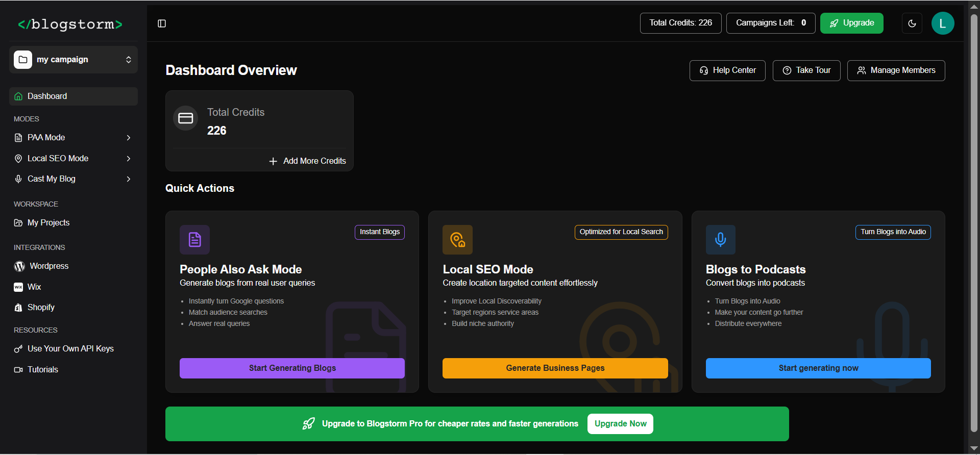Screen dimensions: 980x455
Task: Open the my campaign selector dropdown
Action: tap(73, 60)
